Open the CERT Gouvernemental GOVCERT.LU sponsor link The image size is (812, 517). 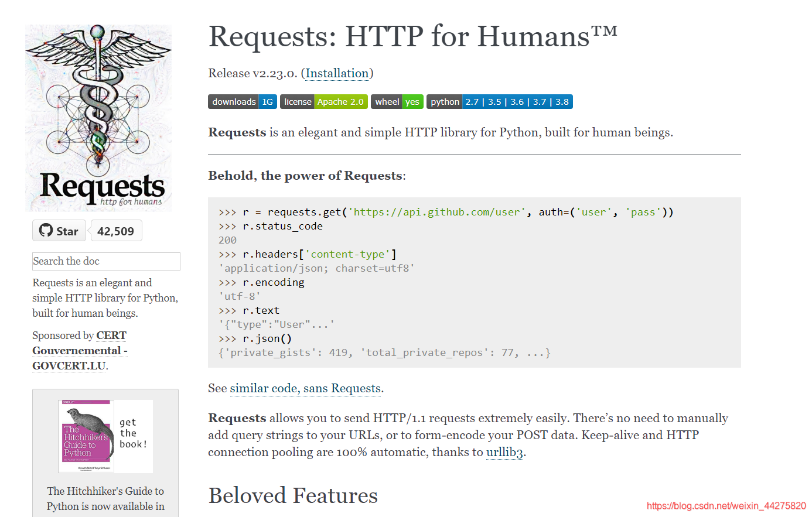tap(80, 350)
